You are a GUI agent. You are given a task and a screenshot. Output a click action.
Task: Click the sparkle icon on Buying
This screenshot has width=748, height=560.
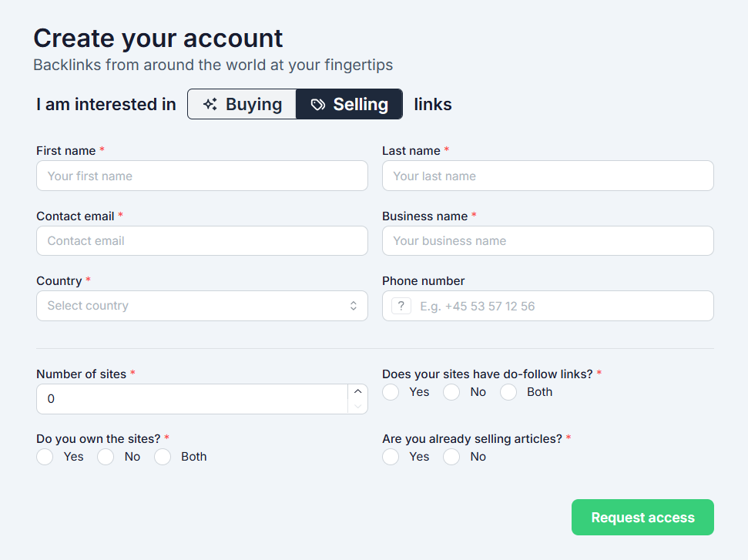(x=210, y=104)
